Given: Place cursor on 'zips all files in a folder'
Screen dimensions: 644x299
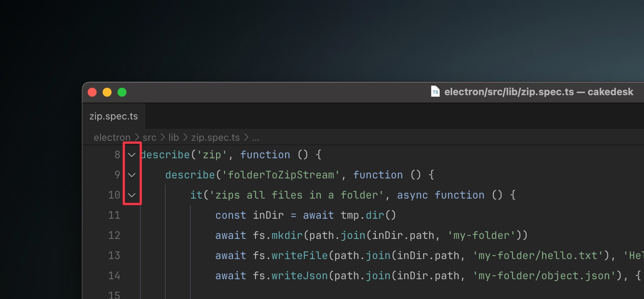Looking at the screenshot, I should coord(296,195).
